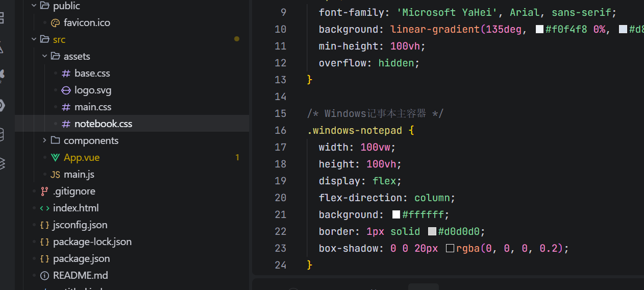Collapse the src folder chevron

point(34,40)
